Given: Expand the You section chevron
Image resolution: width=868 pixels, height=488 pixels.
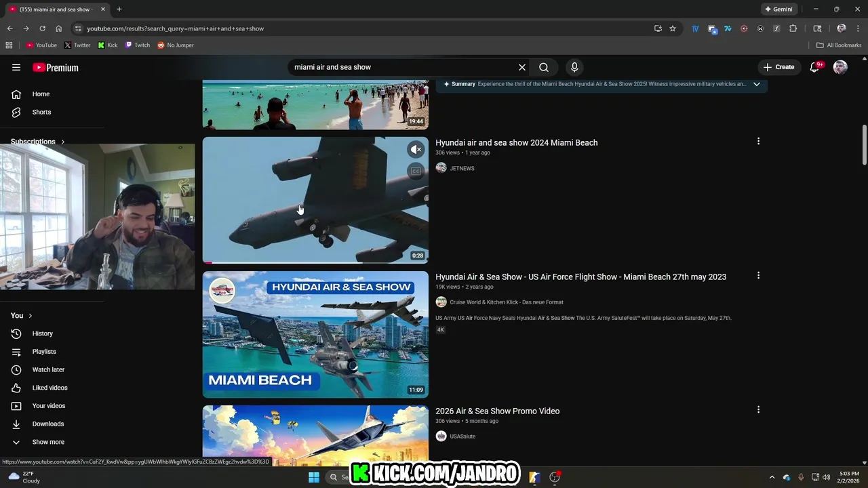Looking at the screenshot, I should 30,316.
